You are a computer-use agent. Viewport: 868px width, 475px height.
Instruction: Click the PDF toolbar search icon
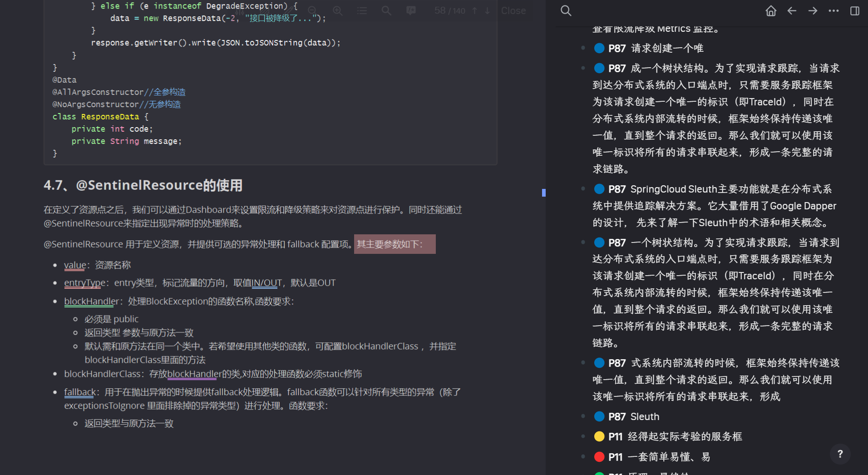[386, 10]
